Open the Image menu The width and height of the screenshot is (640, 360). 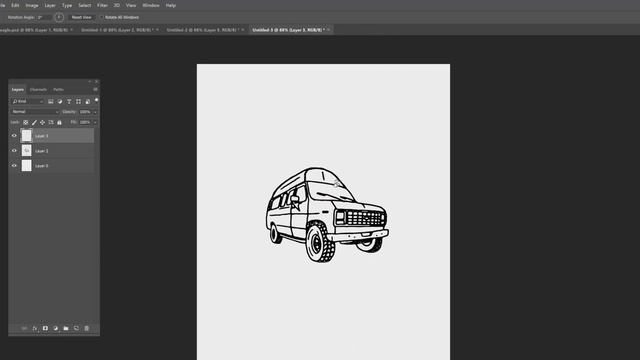click(32, 5)
